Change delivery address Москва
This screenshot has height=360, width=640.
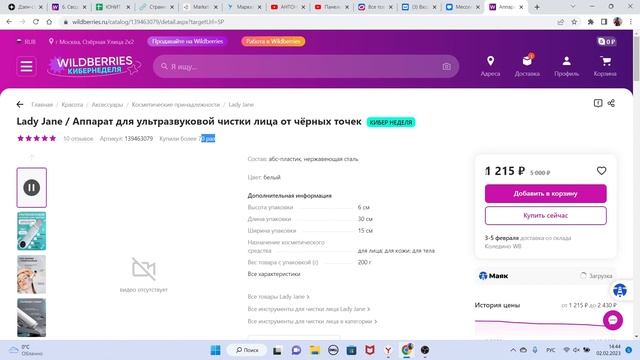point(91,42)
